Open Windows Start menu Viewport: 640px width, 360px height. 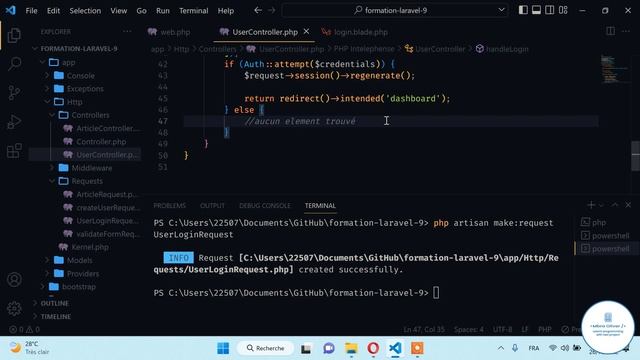click(223, 348)
